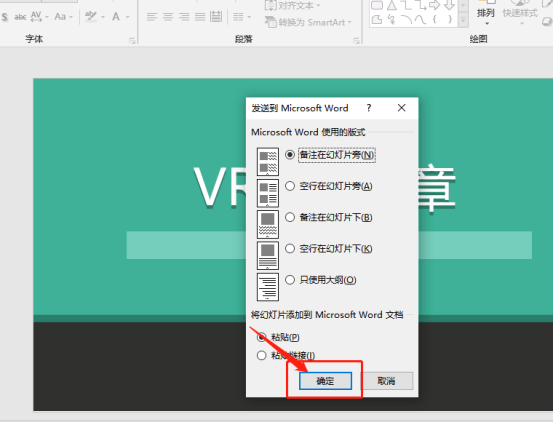Click the font color A icon
The image size is (554, 423).
pos(116,17)
